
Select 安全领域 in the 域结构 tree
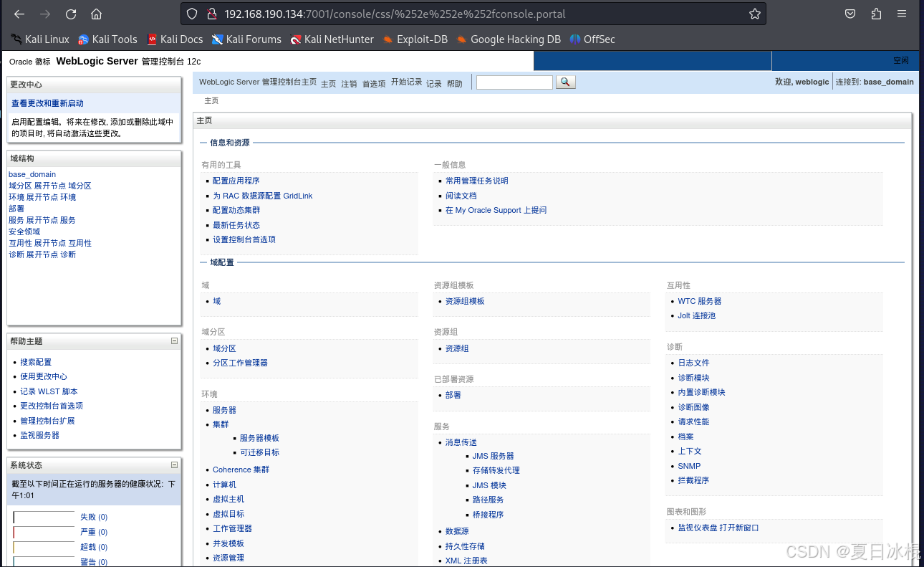(24, 232)
